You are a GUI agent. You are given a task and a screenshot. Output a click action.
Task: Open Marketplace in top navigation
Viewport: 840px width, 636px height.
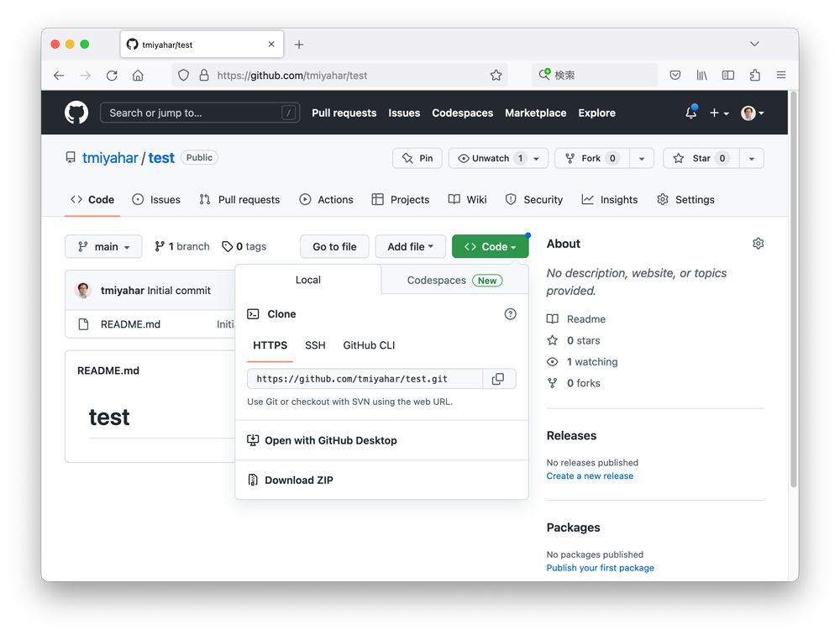(x=536, y=113)
